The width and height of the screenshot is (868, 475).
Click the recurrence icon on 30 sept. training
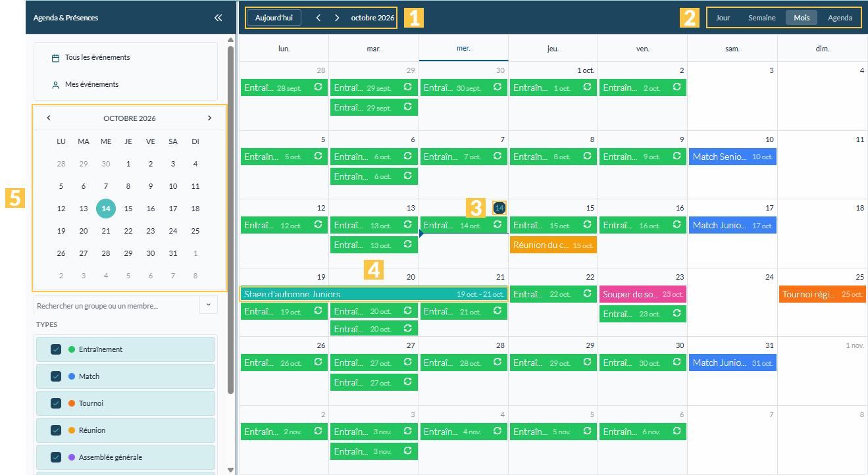[x=498, y=87]
